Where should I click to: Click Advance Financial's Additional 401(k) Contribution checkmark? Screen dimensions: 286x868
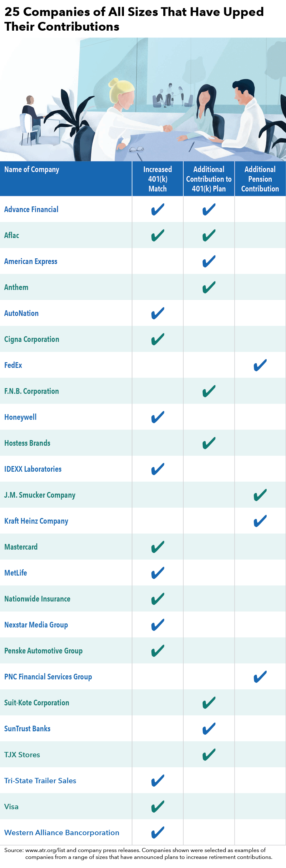(209, 209)
